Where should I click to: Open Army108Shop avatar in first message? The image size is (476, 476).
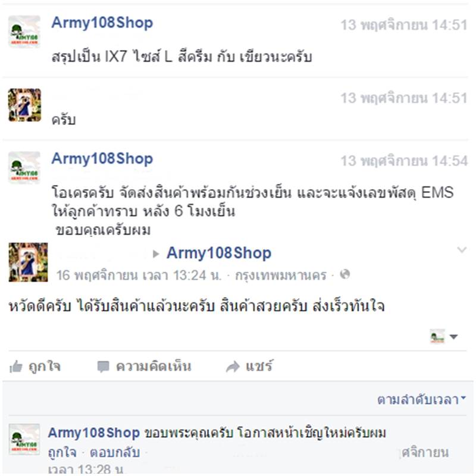point(24,32)
